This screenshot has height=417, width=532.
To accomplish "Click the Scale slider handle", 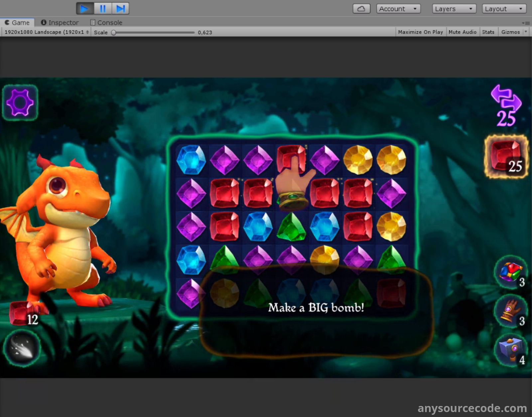I will coord(114,32).
